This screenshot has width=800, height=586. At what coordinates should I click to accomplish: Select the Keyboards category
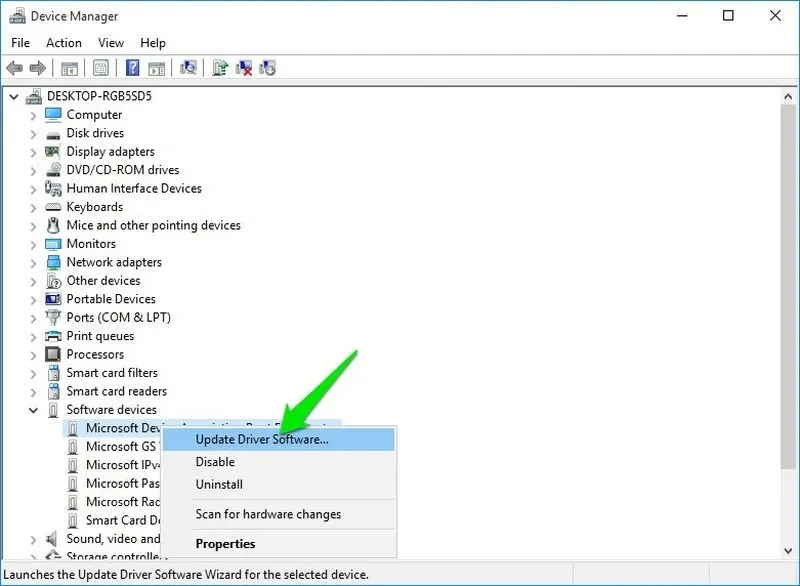tap(94, 207)
